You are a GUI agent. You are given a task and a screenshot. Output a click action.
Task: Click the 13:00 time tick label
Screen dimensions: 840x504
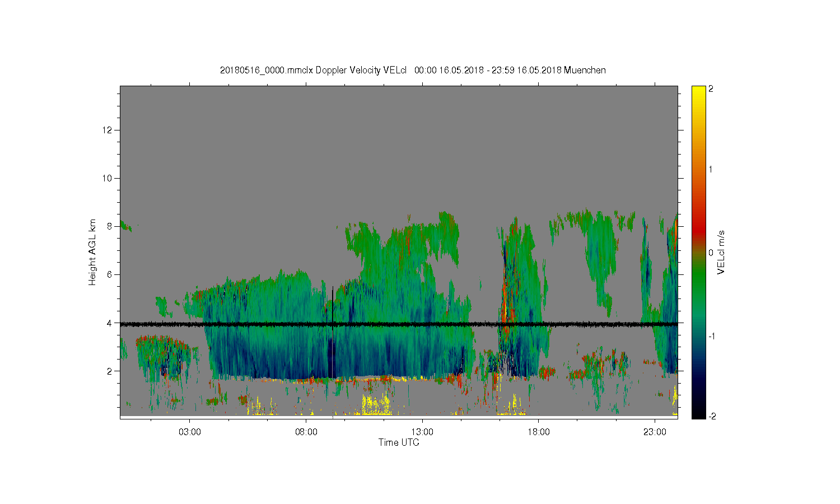click(x=422, y=432)
